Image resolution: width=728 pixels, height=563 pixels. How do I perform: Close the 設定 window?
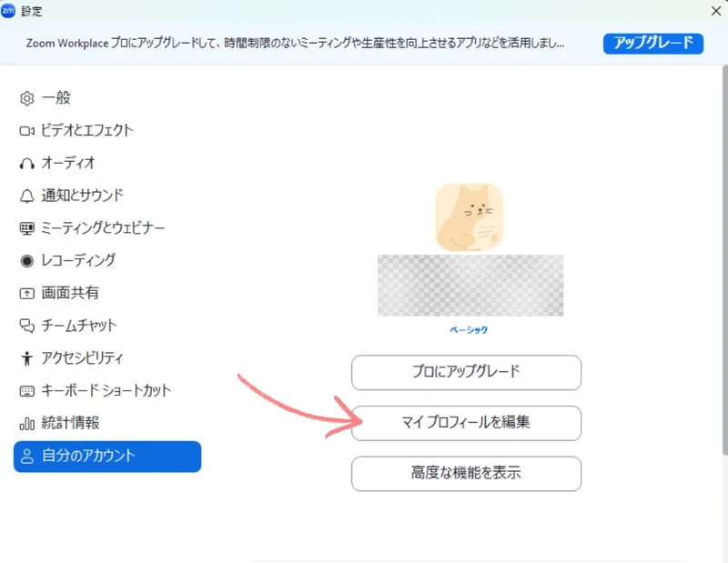[x=714, y=11]
